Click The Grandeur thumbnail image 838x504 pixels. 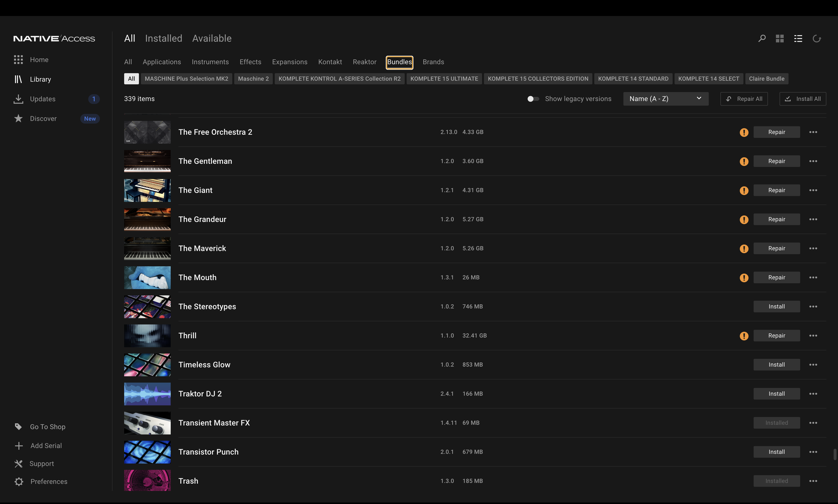pos(147,219)
